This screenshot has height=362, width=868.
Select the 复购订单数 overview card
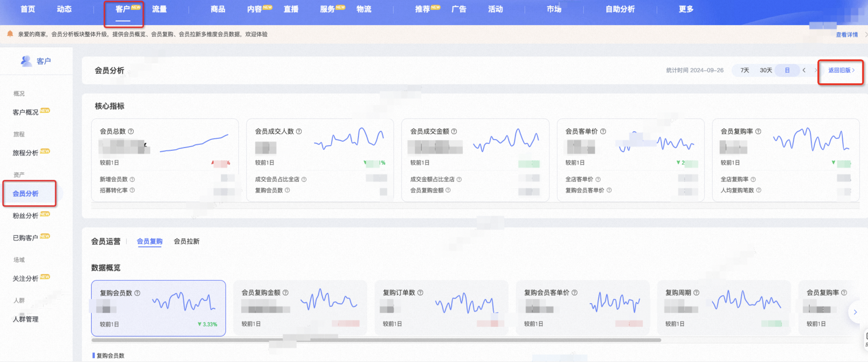(441, 308)
